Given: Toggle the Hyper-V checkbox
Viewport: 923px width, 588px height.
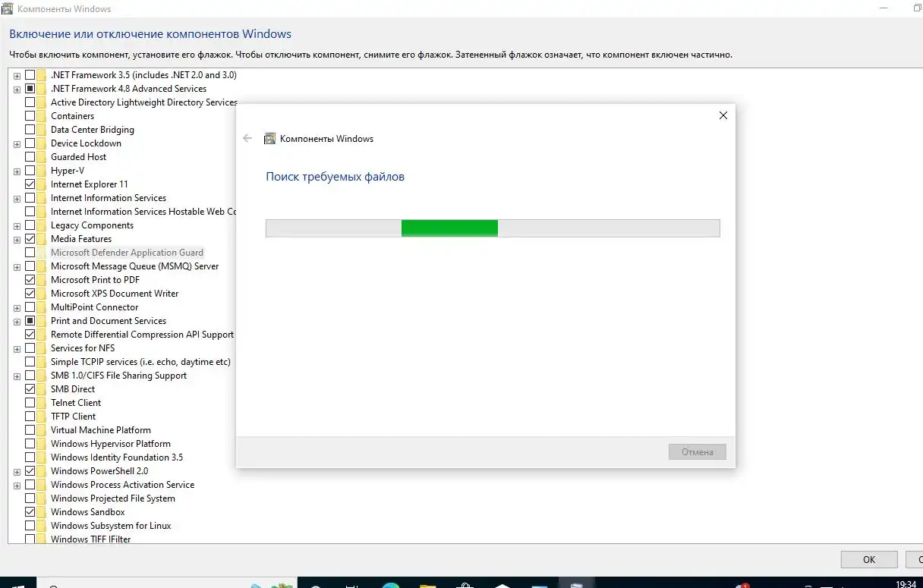Looking at the screenshot, I should pyautogui.click(x=30, y=171).
